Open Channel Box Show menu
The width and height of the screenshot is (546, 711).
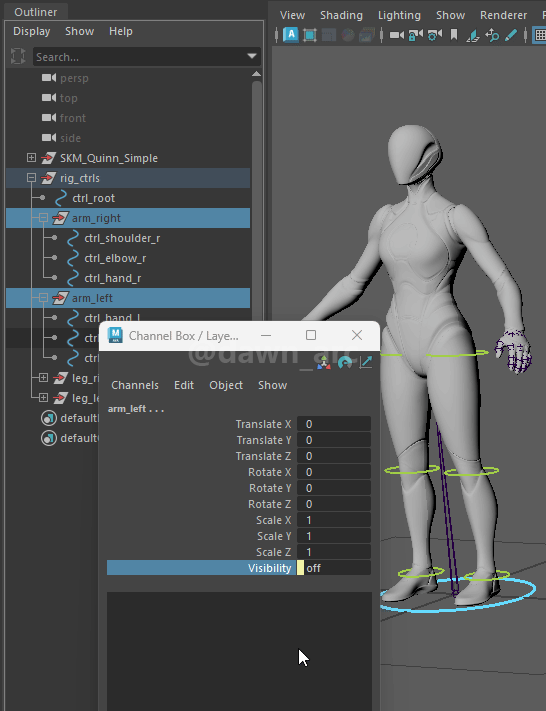273,385
